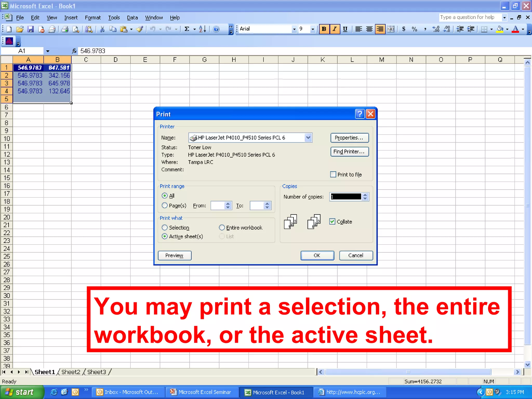
Task: Confirm printing with OK
Action: click(x=317, y=255)
